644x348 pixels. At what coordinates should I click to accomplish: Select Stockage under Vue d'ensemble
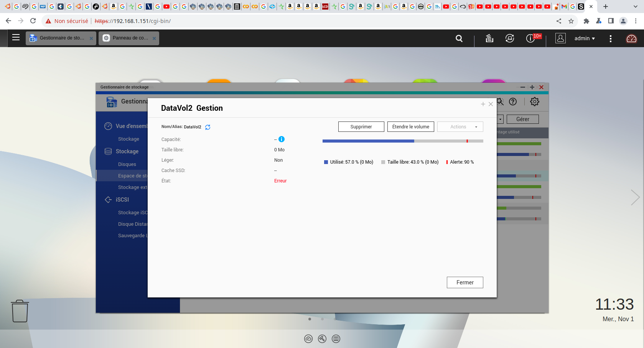128,139
